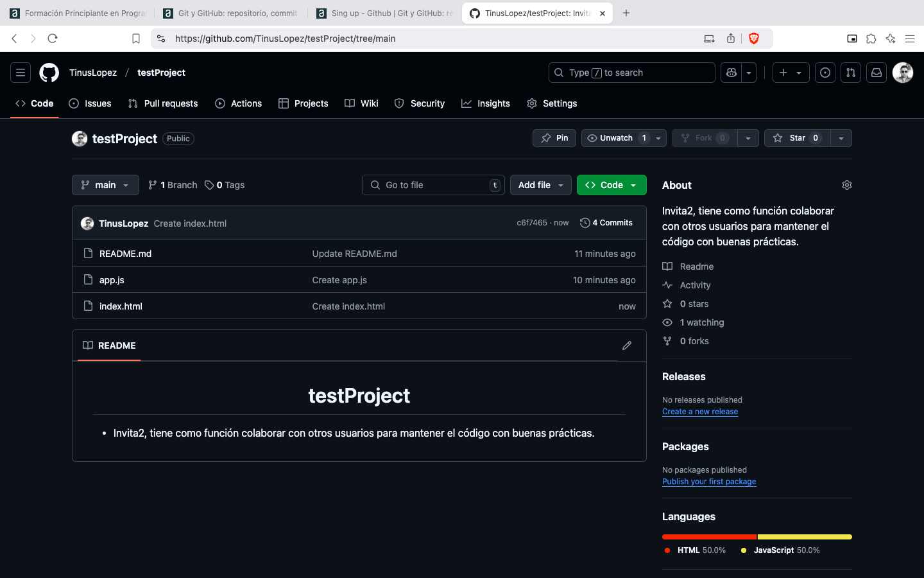The width and height of the screenshot is (924, 578).
Task: Edit the README with pencil icon
Action: tap(627, 346)
